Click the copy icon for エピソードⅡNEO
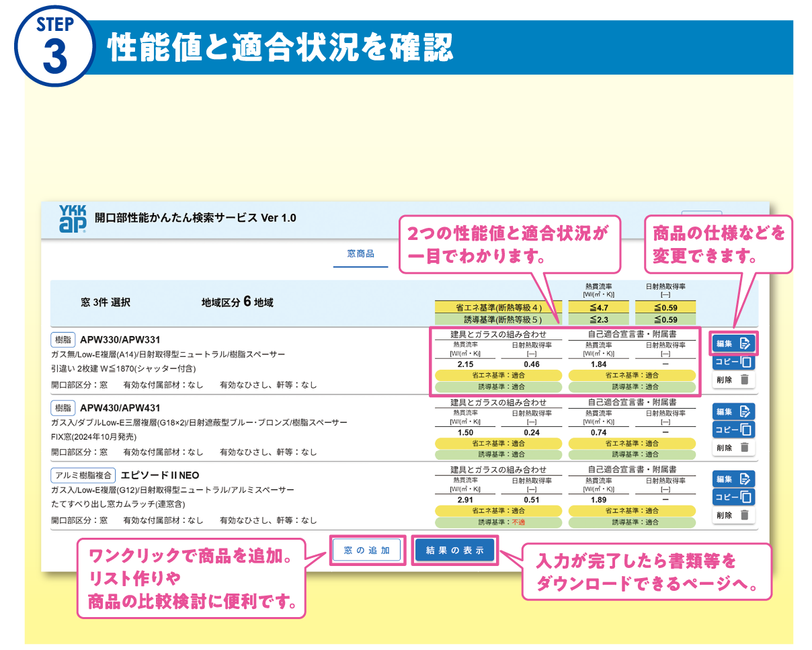The image size is (812, 650). pyautogui.click(x=733, y=497)
